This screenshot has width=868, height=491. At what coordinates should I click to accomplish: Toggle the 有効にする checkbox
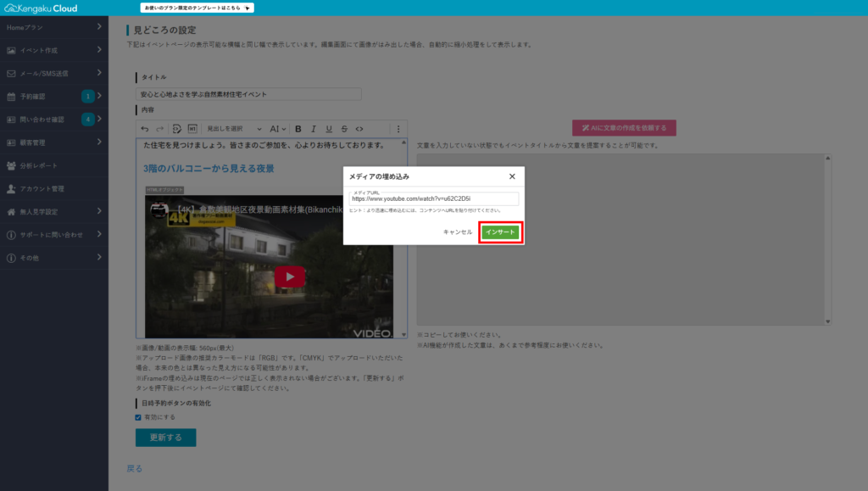click(139, 417)
